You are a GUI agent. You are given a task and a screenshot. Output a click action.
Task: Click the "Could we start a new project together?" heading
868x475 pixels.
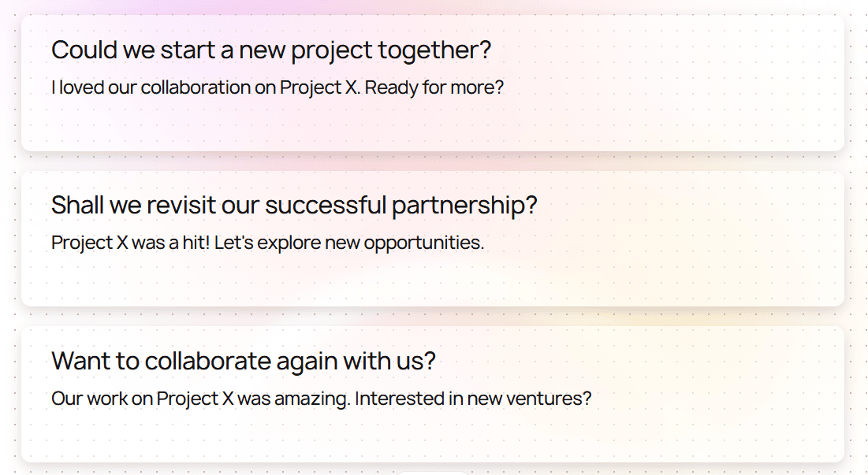[x=270, y=50]
